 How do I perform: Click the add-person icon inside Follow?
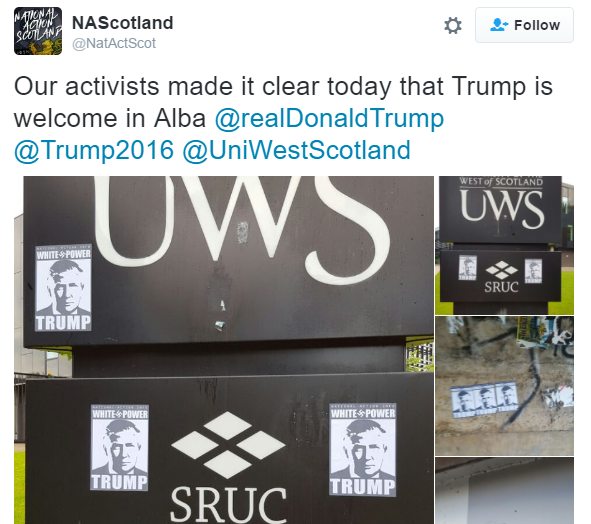tap(499, 25)
